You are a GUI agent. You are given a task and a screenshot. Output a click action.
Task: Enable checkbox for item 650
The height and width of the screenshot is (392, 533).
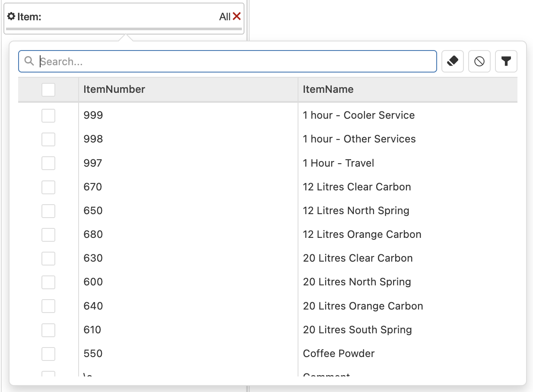point(48,211)
